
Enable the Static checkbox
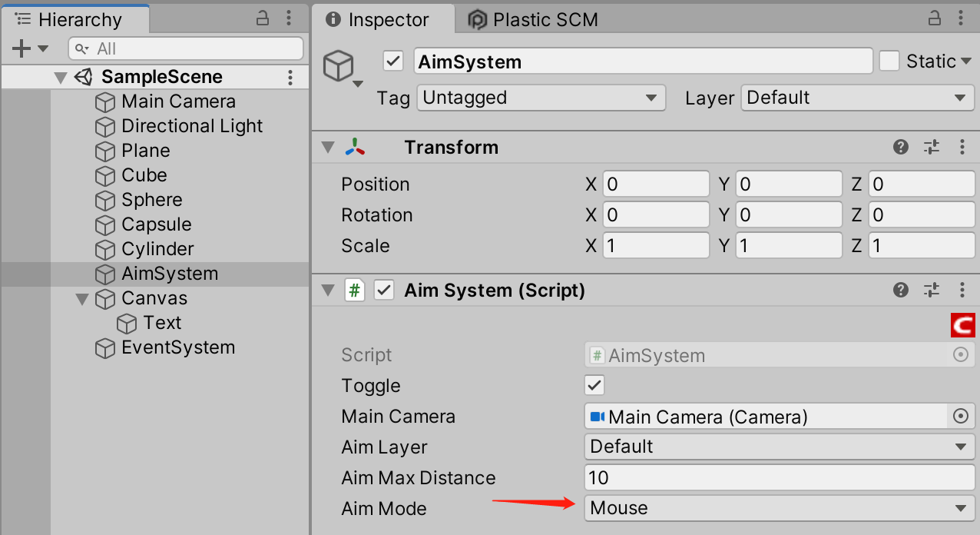(x=889, y=61)
